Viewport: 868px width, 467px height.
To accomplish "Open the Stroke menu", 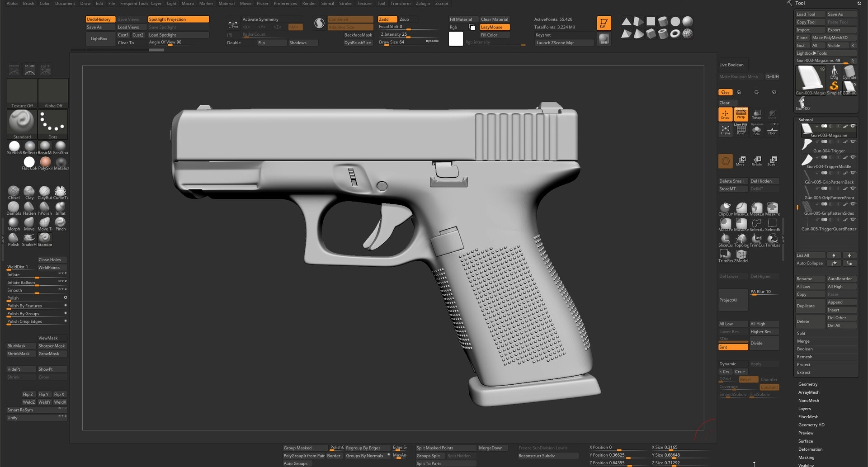I will [x=345, y=4].
